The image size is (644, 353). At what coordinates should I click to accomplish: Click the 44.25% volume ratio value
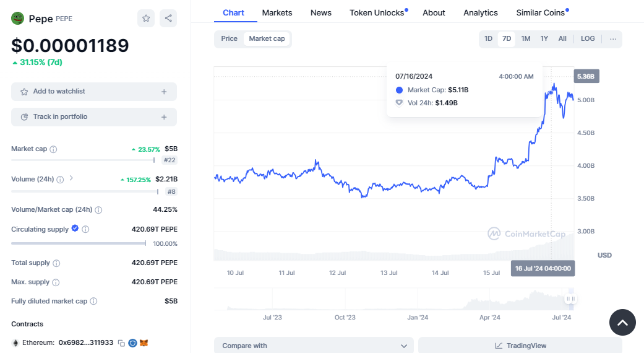pos(165,209)
